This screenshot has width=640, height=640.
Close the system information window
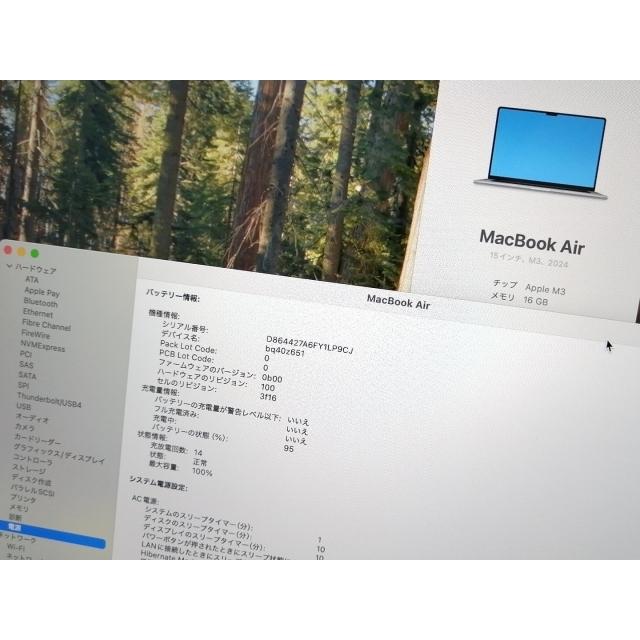8,250
